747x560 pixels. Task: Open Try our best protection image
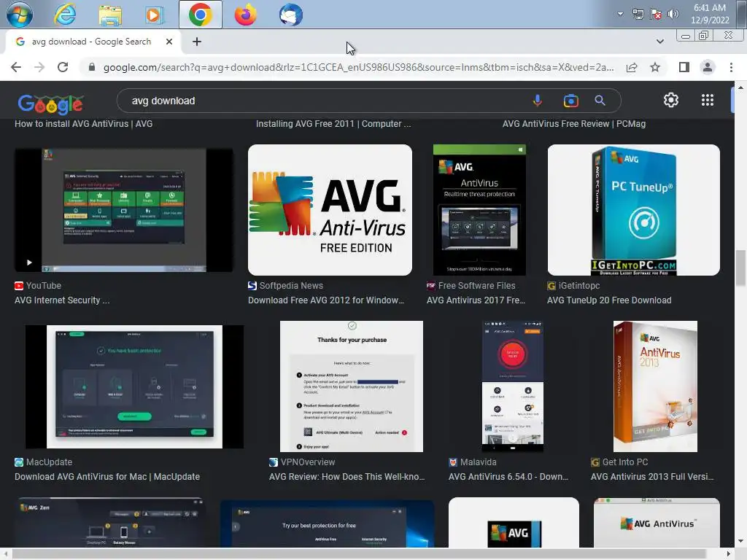point(328,524)
